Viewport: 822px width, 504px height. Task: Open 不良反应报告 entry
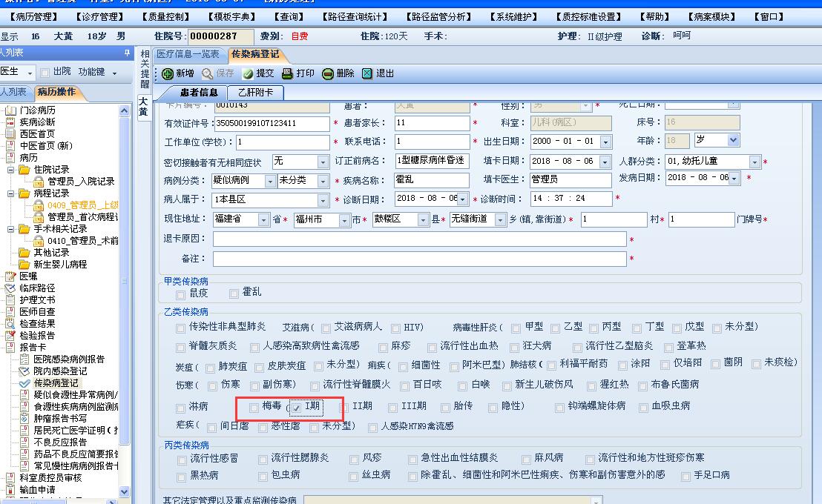(60, 442)
